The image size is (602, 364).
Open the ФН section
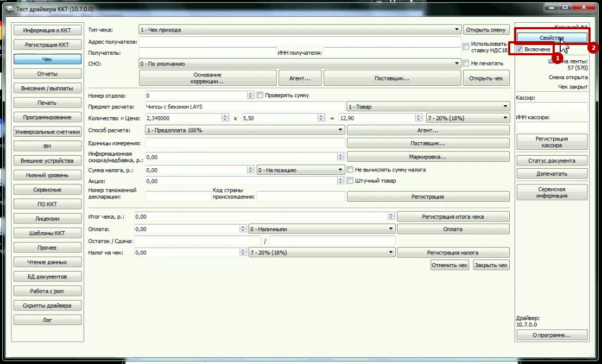tap(47, 146)
